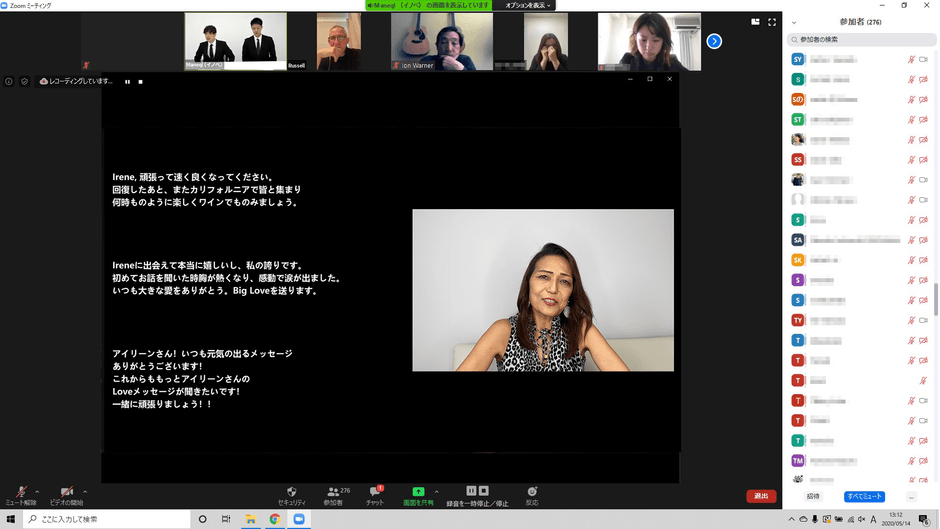Viewport: 940px width, 529px height.
Task: Click the red 退出 leave button
Action: pyautogui.click(x=761, y=496)
